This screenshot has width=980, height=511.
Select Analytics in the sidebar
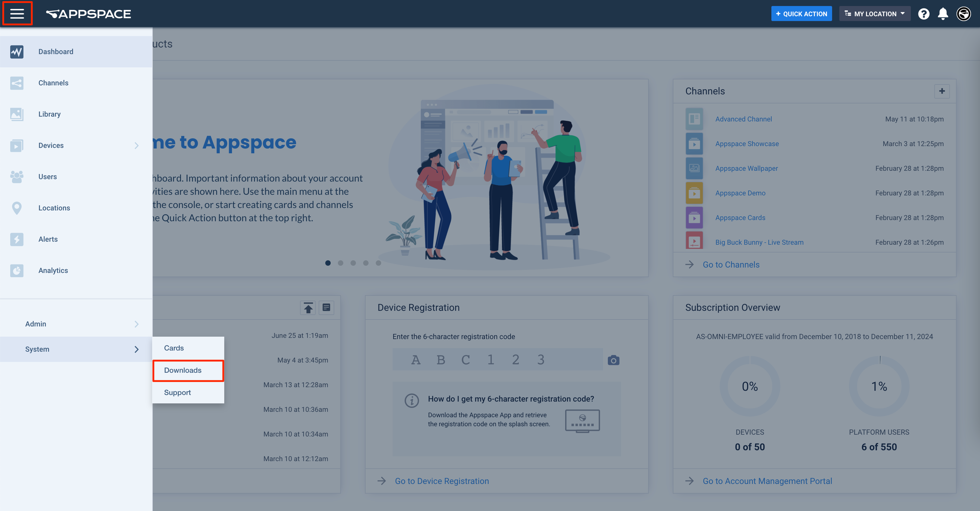tap(76, 270)
